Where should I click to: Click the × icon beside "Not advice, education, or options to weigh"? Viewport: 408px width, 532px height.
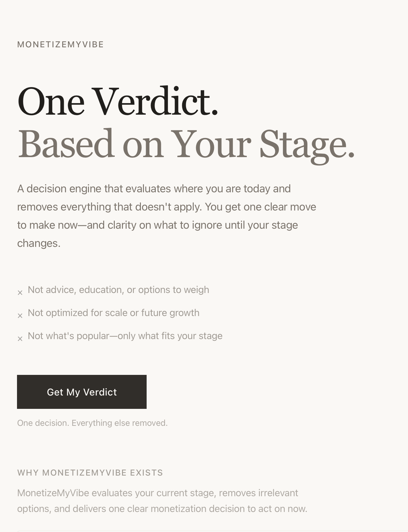point(21,292)
